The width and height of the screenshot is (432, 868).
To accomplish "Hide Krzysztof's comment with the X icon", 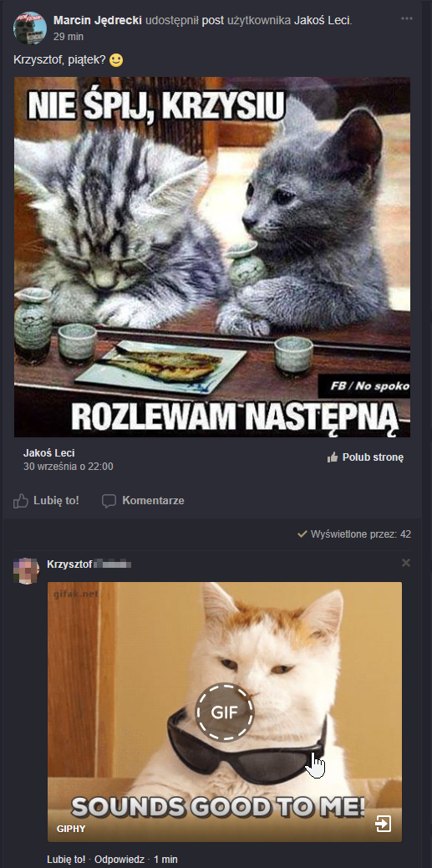I will click(x=406, y=563).
